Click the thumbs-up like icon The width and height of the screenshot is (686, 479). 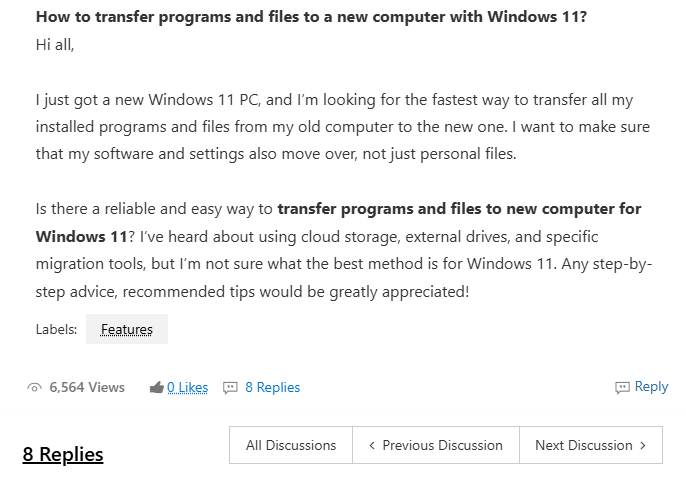156,387
